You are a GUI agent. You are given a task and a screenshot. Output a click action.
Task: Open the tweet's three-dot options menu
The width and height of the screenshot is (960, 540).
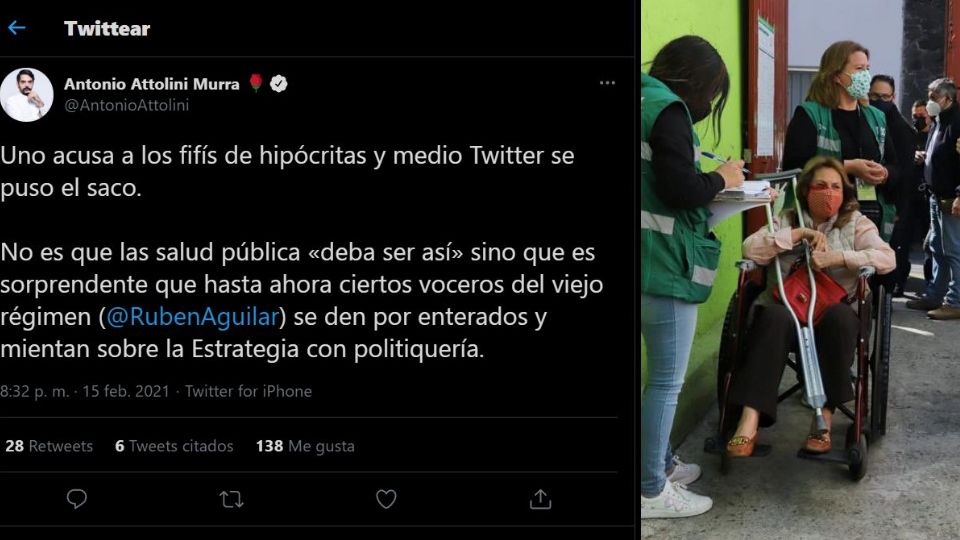pyautogui.click(x=607, y=83)
